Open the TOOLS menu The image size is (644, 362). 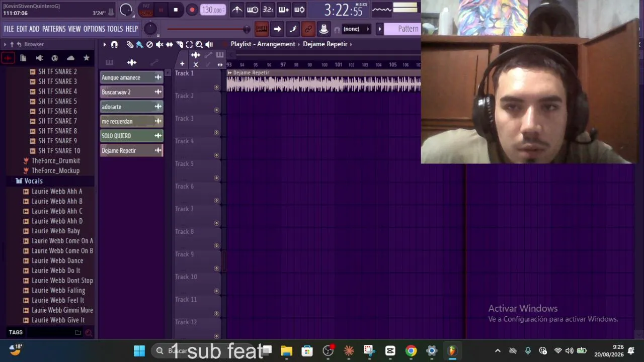[115, 29]
